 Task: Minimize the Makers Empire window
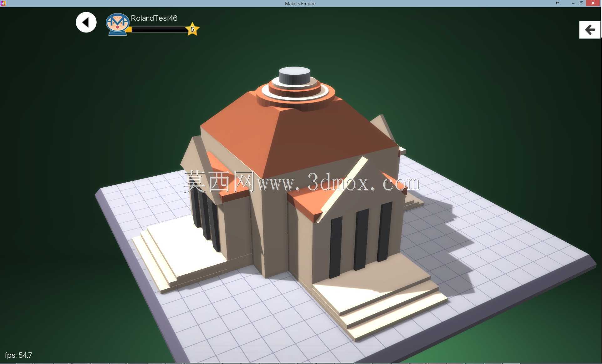pyautogui.click(x=573, y=3)
